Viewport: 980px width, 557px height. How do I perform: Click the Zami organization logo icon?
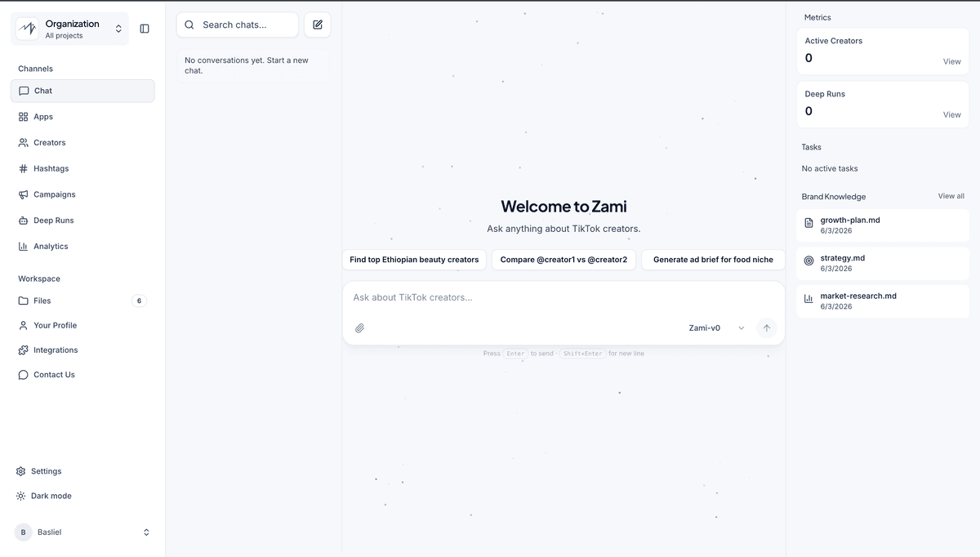(28, 29)
